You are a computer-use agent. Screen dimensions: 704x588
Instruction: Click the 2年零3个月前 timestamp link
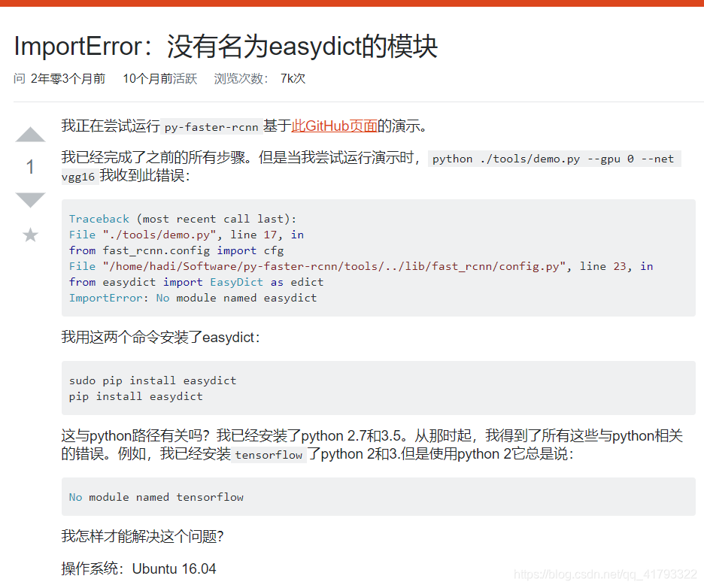click(67, 78)
